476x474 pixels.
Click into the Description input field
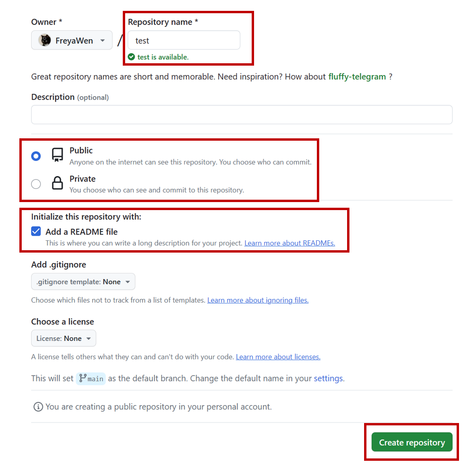242,115
